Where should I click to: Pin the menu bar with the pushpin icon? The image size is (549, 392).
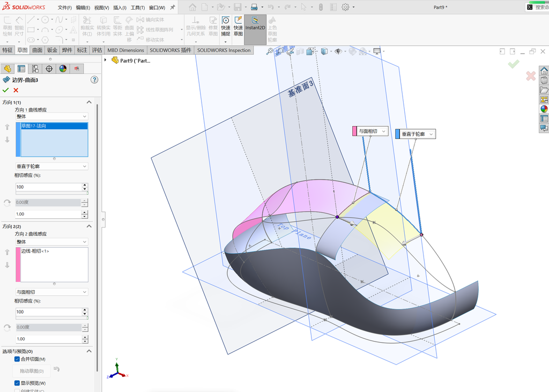pos(173,7)
